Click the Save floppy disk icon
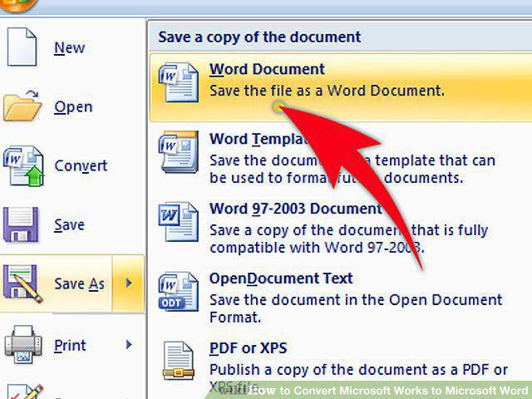 coord(21,224)
